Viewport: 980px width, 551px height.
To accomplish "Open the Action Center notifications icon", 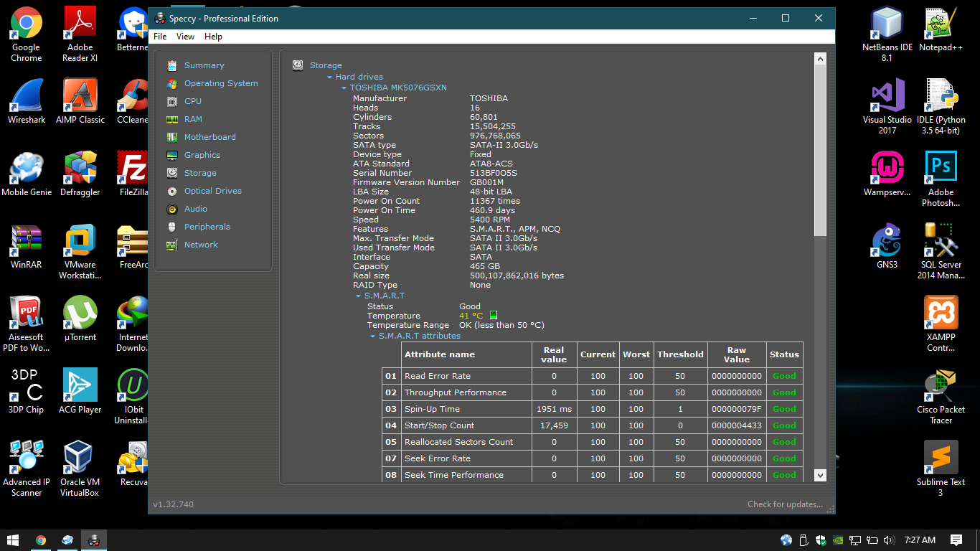I will (956, 540).
